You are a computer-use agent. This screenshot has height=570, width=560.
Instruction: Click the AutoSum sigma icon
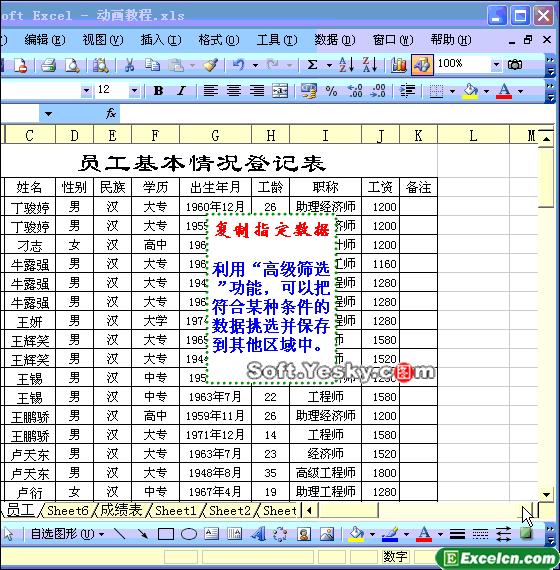pyautogui.click(x=312, y=65)
